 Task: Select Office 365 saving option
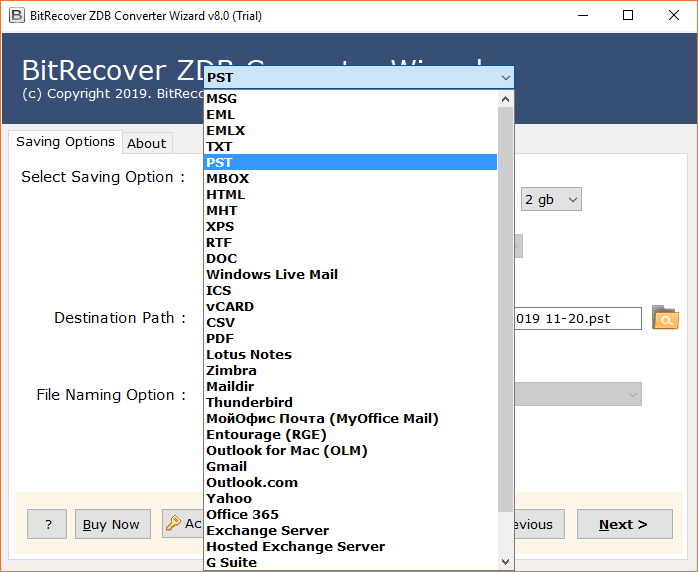[x=350, y=515]
